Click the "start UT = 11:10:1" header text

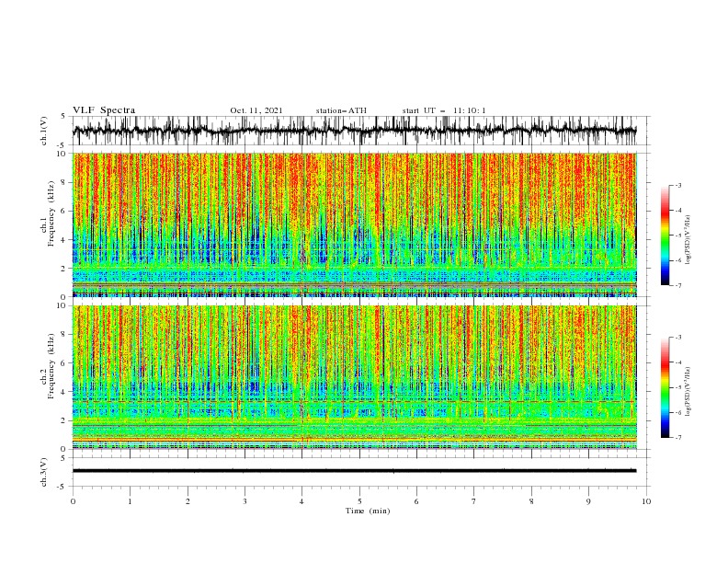click(x=444, y=110)
